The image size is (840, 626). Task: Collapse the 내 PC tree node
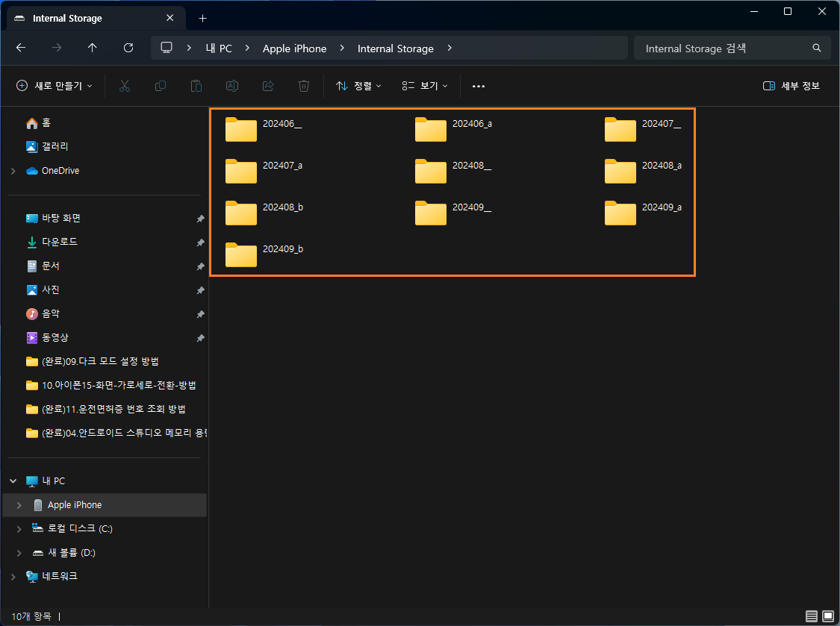(x=13, y=481)
